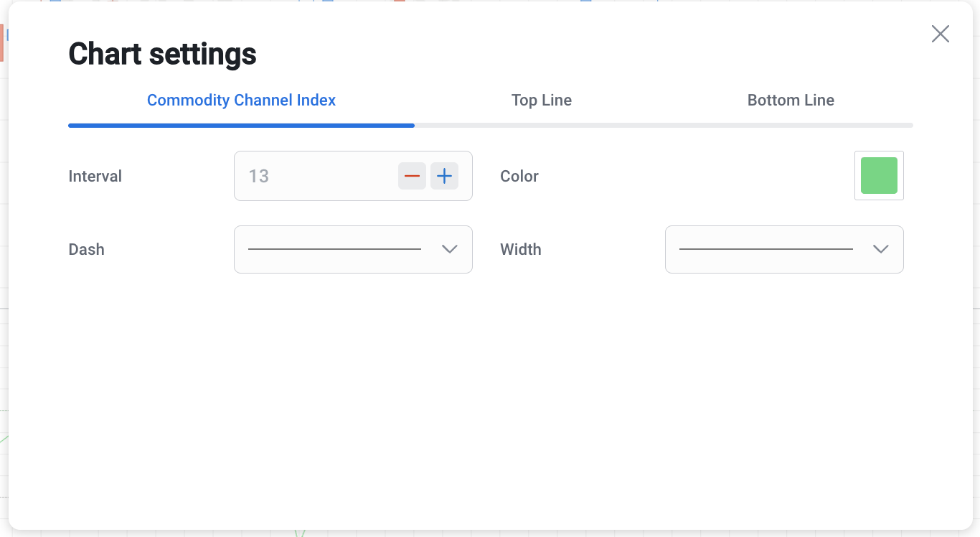
Task: Click the Width dropdown chevron arrow
Action: [x=881, y=249]
